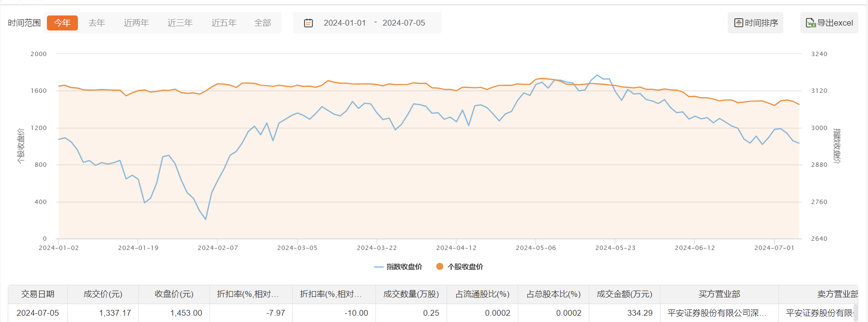Edit the start date 2024-01-01

point(344,23)
